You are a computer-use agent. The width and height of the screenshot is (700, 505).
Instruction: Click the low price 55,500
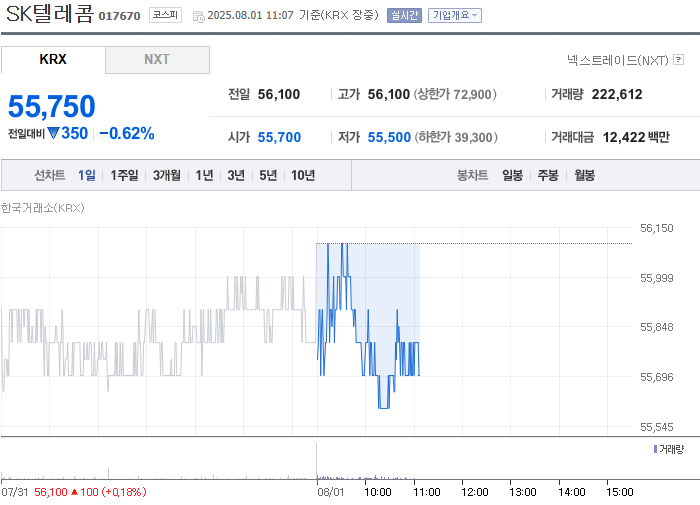tap(389, 137)
